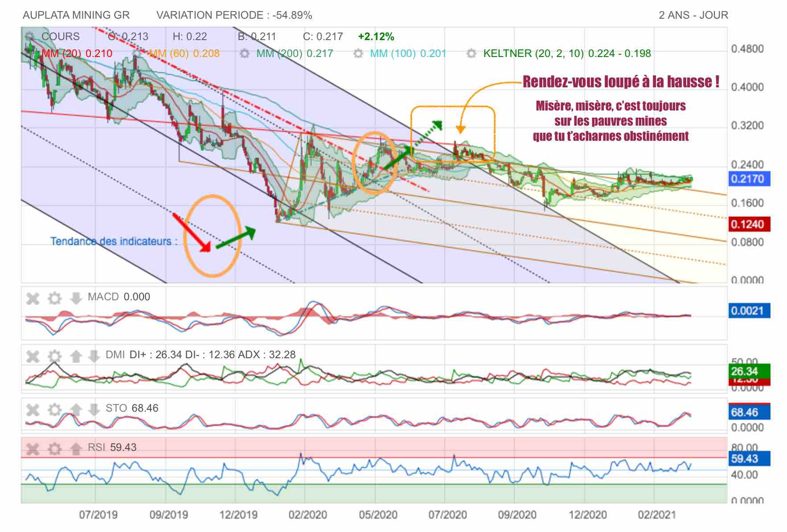Click the VARIATION PERIODE -54.89% text
Screen dimensions: 787x532
[234, 15]
